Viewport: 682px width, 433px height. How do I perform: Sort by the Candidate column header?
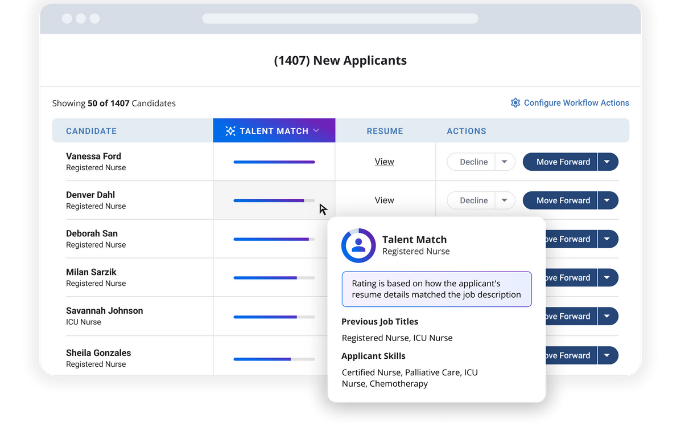coord(91,131)
